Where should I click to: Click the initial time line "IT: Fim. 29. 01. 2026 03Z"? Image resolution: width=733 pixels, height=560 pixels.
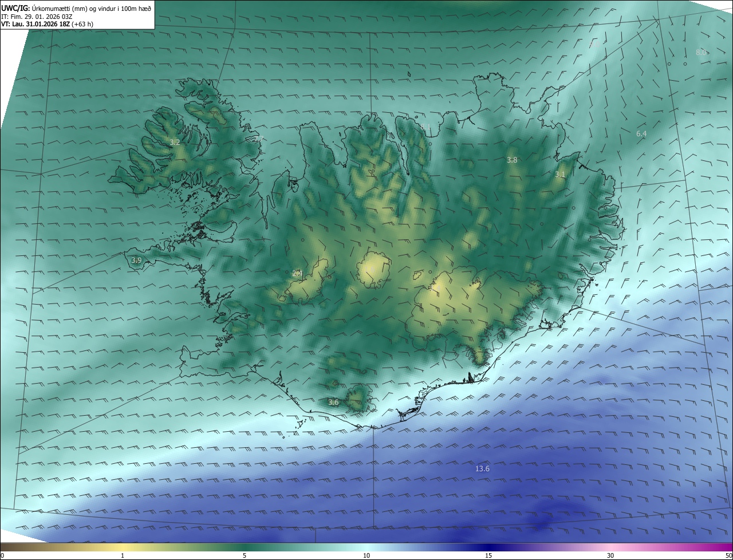coord(37,17)
